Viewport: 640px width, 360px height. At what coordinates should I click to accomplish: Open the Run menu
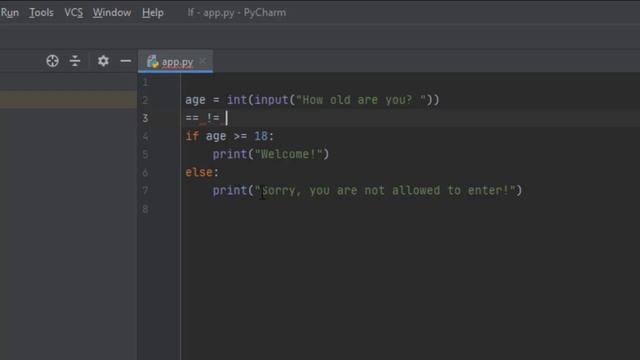pyautogui.click(x=9, y=13)
